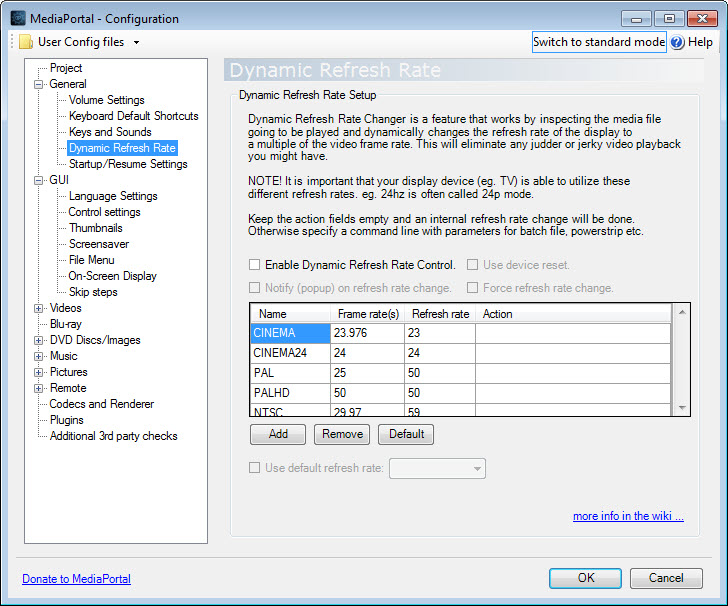Open Volume Settings page
The image size is (728, 606).
(107, 100)
